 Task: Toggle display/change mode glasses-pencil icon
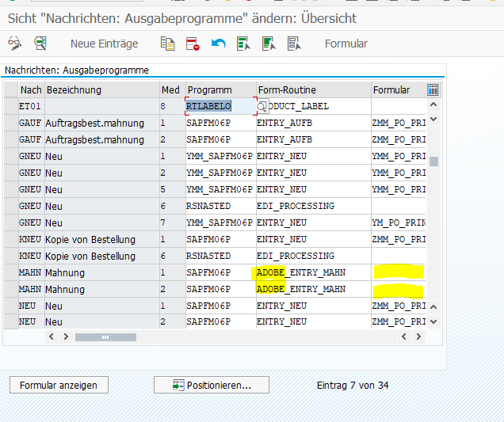click(14, 44)
